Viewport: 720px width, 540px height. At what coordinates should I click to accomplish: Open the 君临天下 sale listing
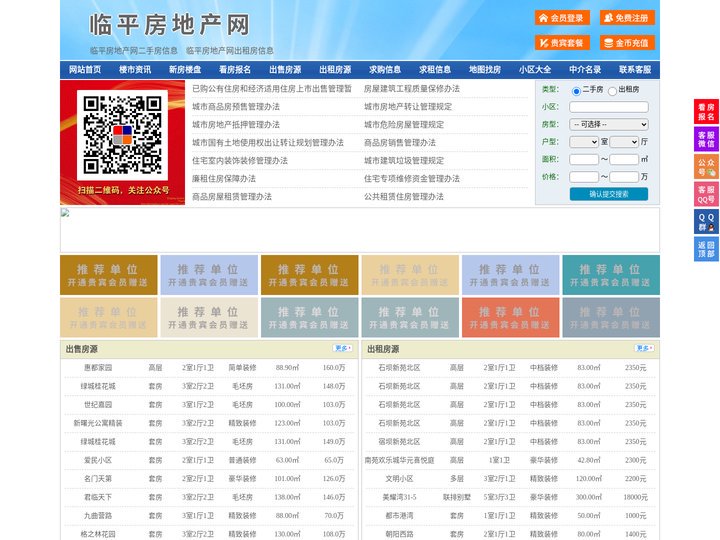pyautogui.click(x=98, y=497)
